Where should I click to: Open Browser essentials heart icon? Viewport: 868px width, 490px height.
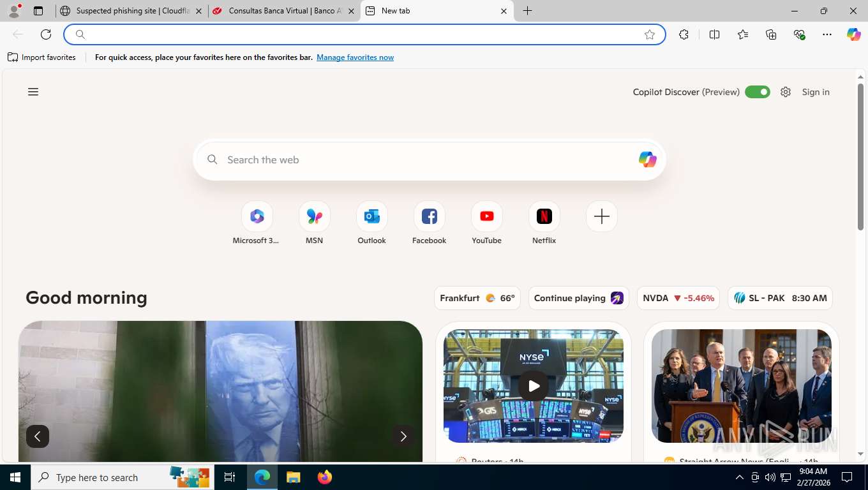pos(799,34)
